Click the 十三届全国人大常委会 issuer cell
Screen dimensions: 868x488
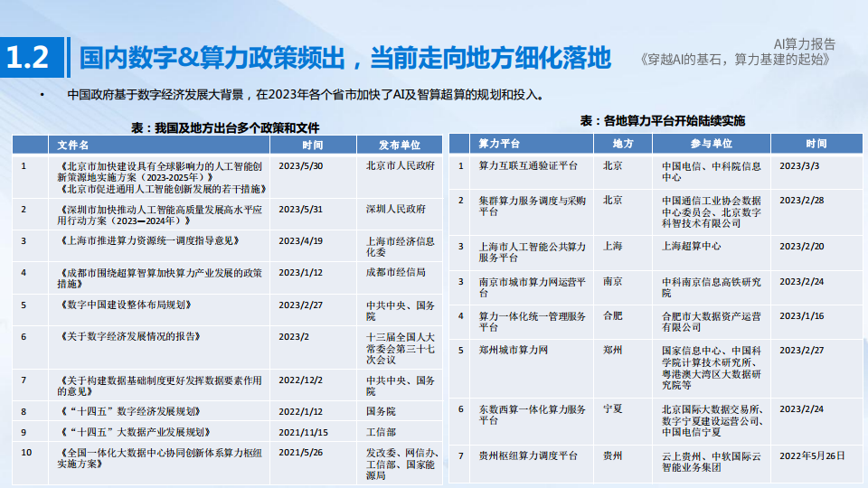[x=401, y=349]
